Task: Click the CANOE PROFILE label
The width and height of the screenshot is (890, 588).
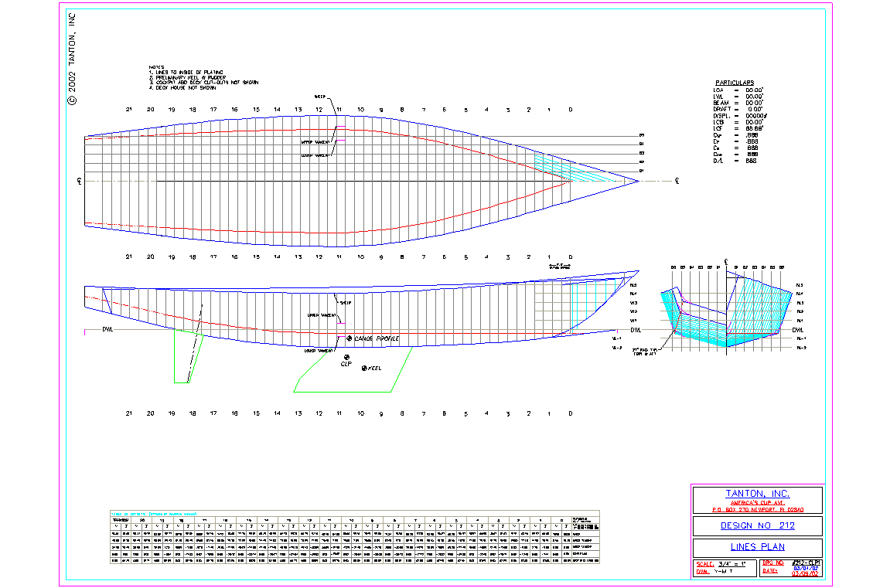Action: click(x=377, y=338)
